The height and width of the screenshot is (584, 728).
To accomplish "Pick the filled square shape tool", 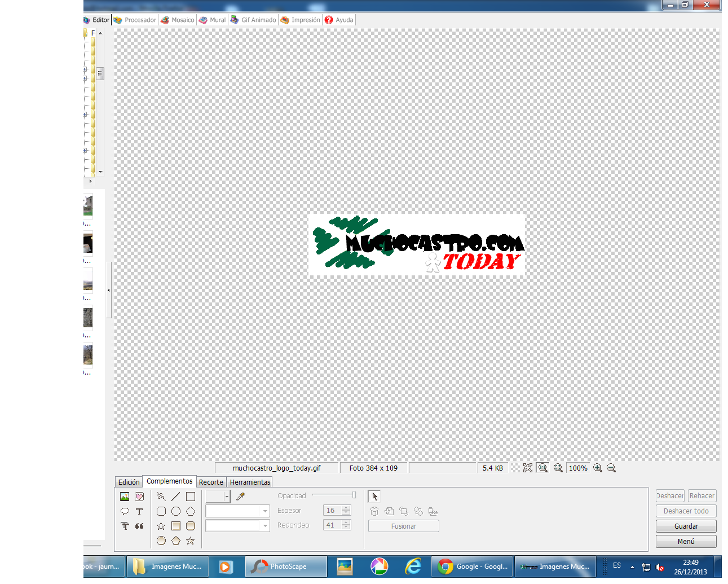I will 176,526.
